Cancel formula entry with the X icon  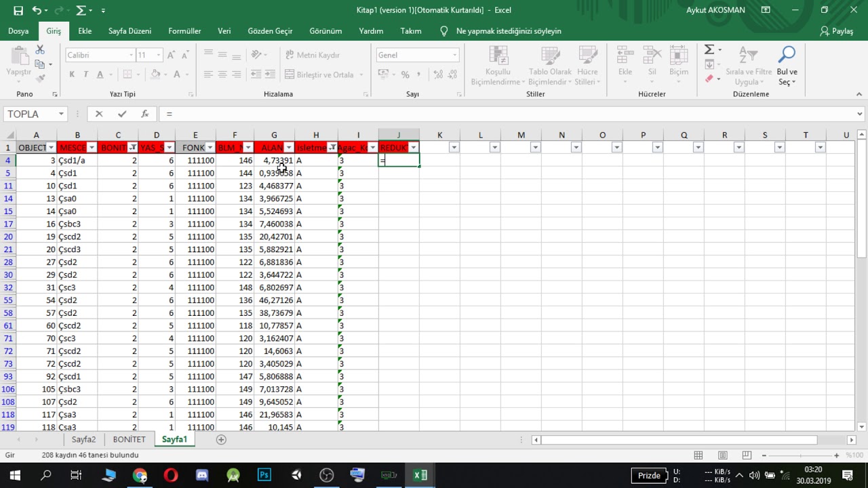click(x=99, y=114)
